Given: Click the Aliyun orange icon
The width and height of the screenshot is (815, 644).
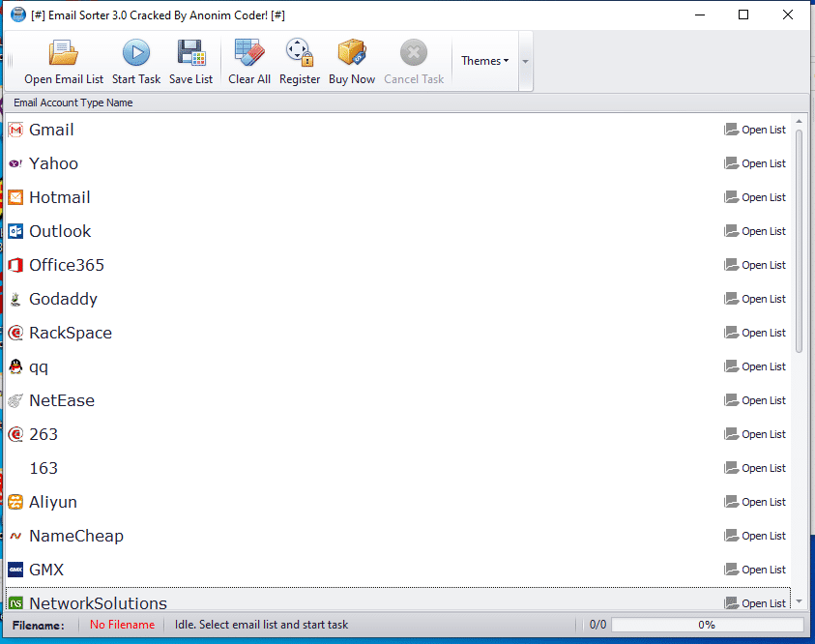Looking at the screenshot, I should (x=15, y=502).
